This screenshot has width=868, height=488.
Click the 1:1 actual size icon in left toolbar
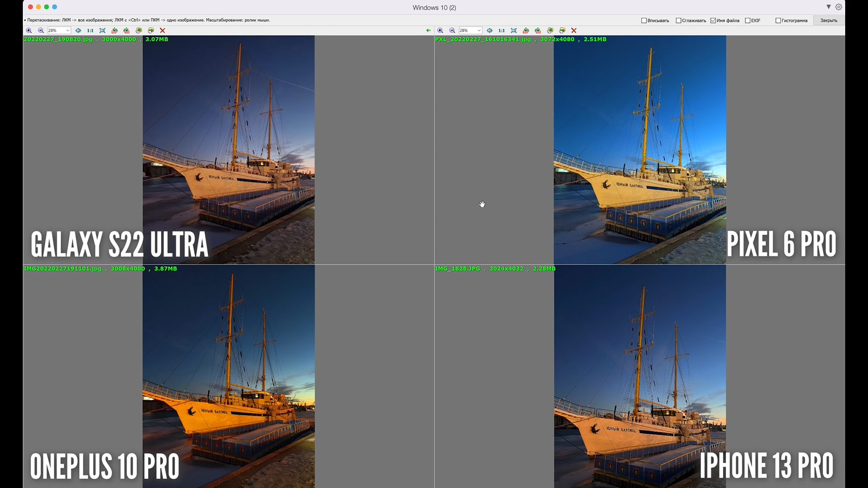pyautogui.click(x=90, y=30)
